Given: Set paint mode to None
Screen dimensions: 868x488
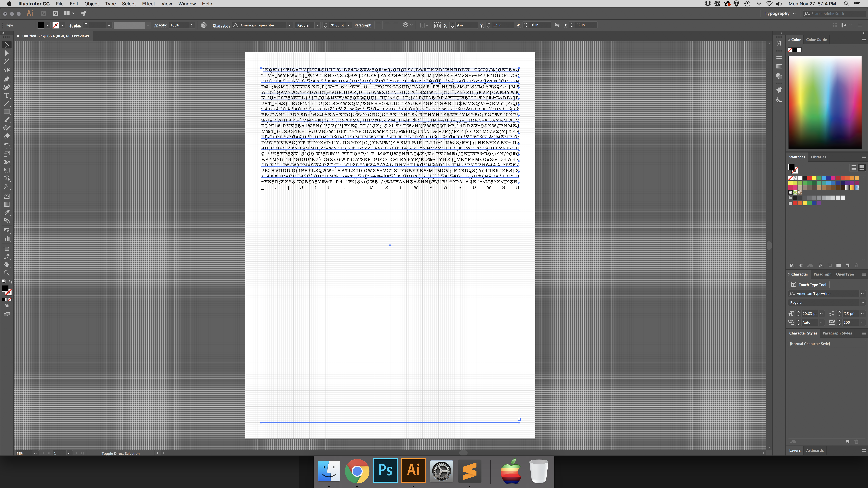Looking at the screenshot, I should point(10,299).
